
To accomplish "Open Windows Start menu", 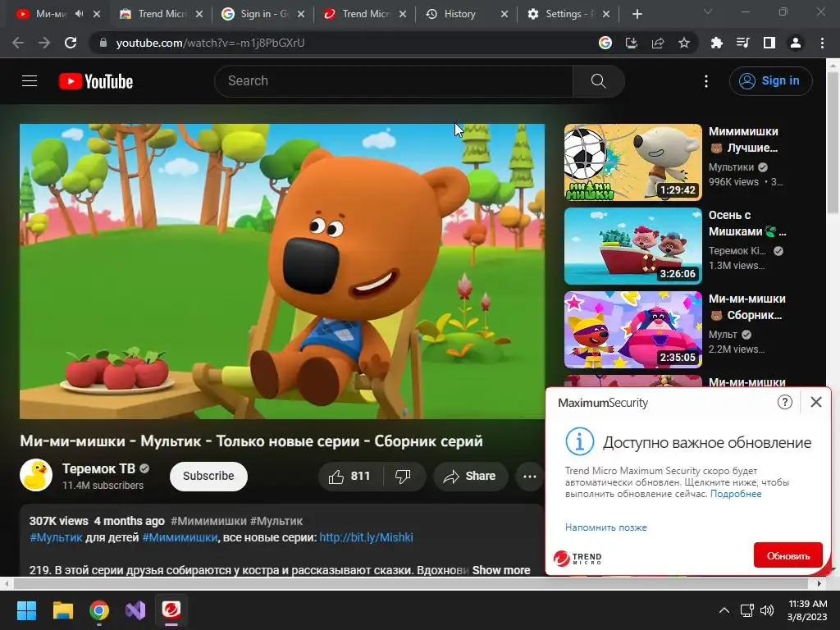I will (26, 610).
